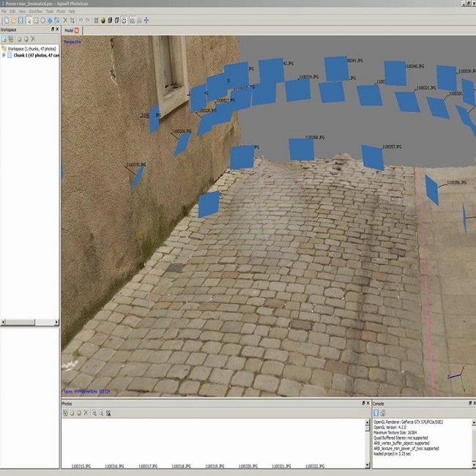This screenshot has height=476, width=476.
Task: Open the File menu
Action: coord(4,12)
